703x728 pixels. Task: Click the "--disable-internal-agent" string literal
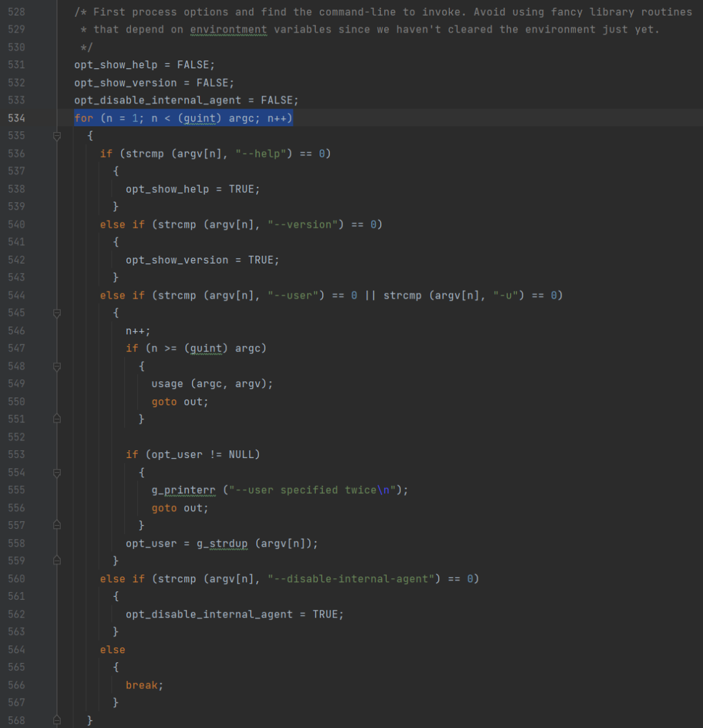pyautogui.click(x=350, y=578)
